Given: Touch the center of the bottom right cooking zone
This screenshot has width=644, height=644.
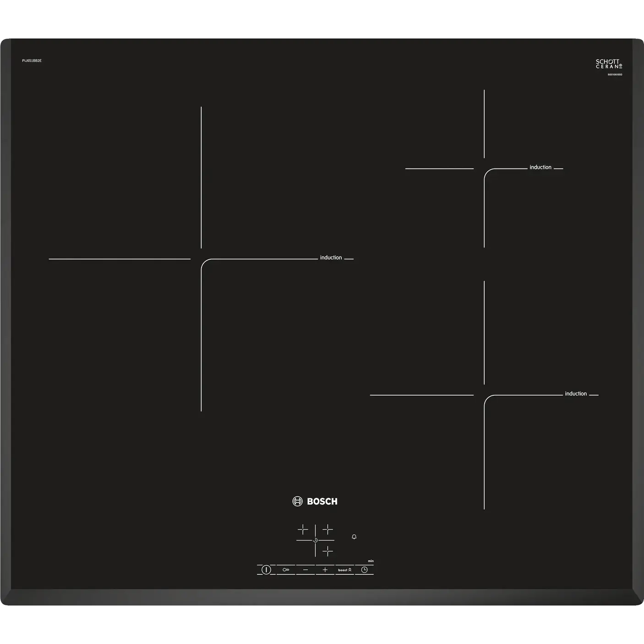Looking at the screenshot, I should coord(484,395).
